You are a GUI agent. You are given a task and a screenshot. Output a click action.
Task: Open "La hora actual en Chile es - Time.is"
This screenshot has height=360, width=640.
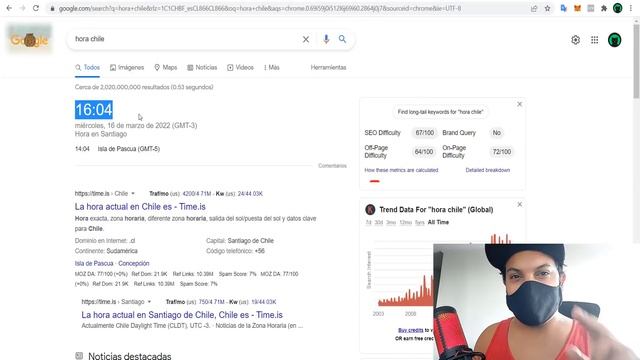click(x=140, y=207)
